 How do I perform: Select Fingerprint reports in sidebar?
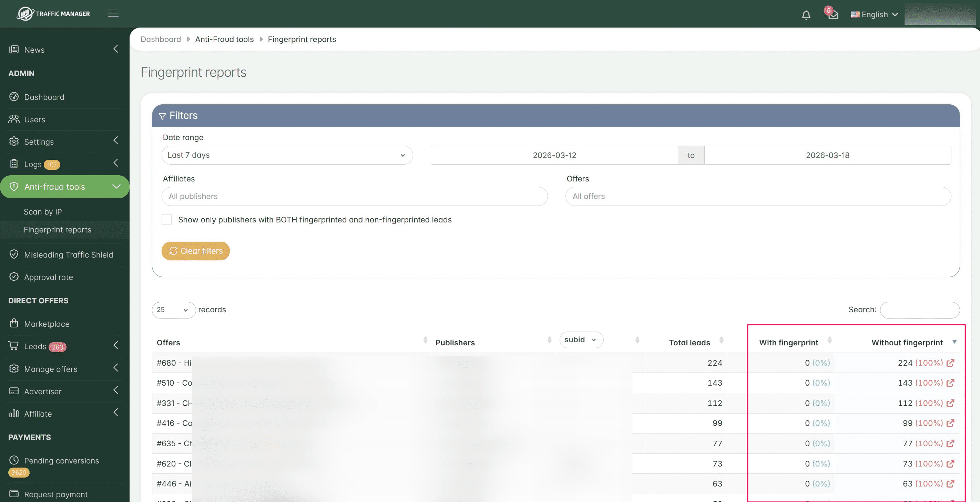58,230
